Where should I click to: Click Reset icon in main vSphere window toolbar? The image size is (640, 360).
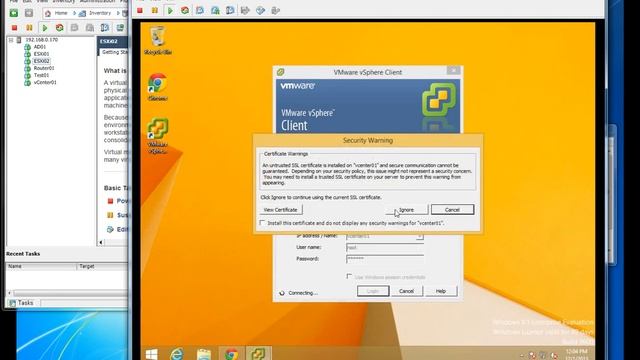[x=60, y=28]
